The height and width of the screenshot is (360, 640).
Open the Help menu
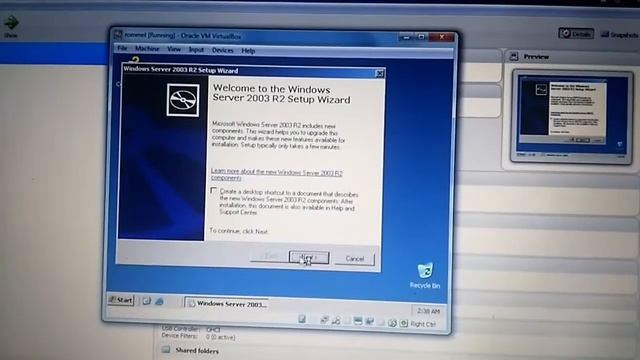coord(248,51)
